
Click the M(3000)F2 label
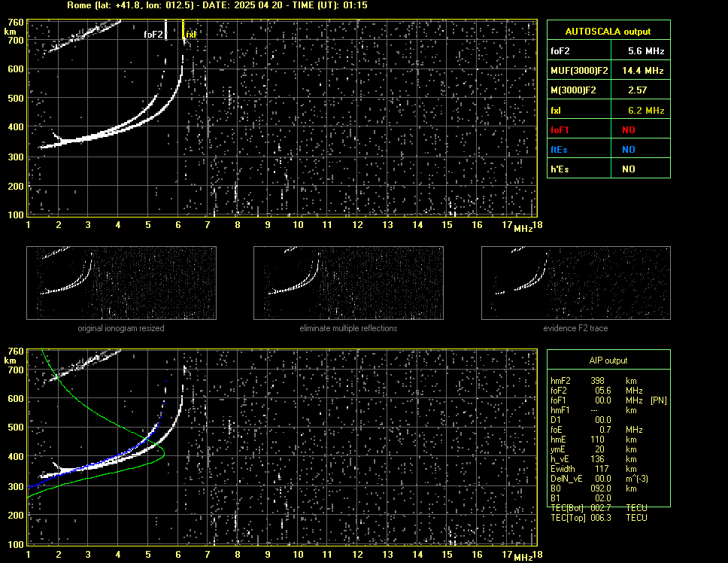tap(573, 90)
